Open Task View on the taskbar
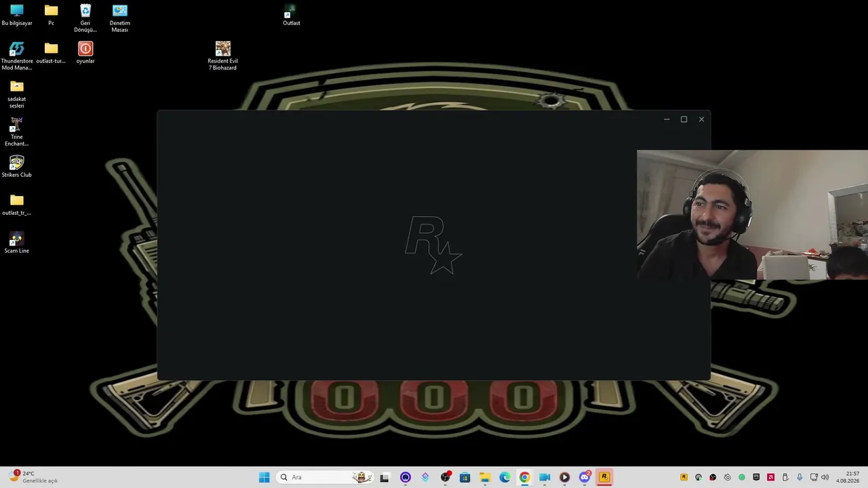Viewport: 868px width, 488px height. tap(384, 477)
